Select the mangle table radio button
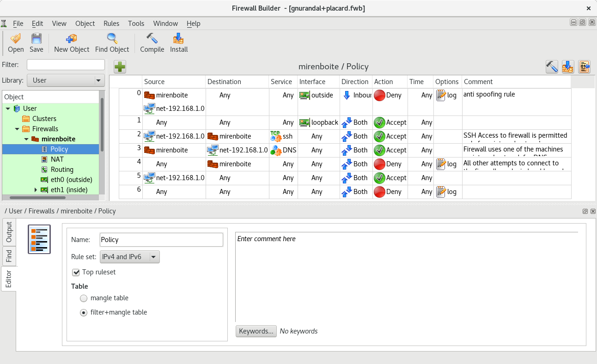Image resolution: width=597 pixels, height=364 pixels. [84, 298]
